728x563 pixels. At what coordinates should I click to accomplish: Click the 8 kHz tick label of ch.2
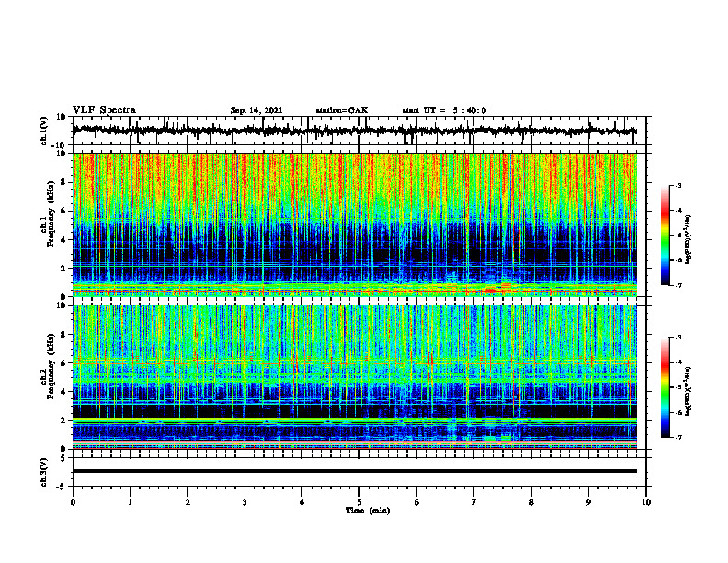(64, 335)
